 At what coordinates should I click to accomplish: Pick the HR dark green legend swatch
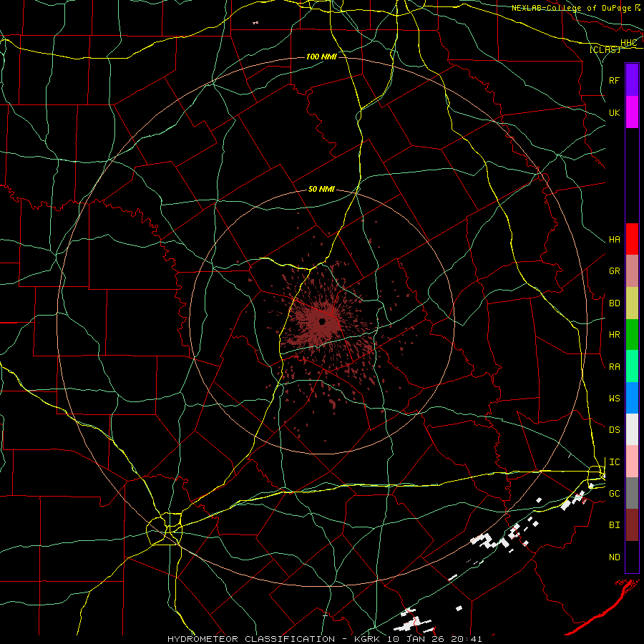tap(632, 335)
